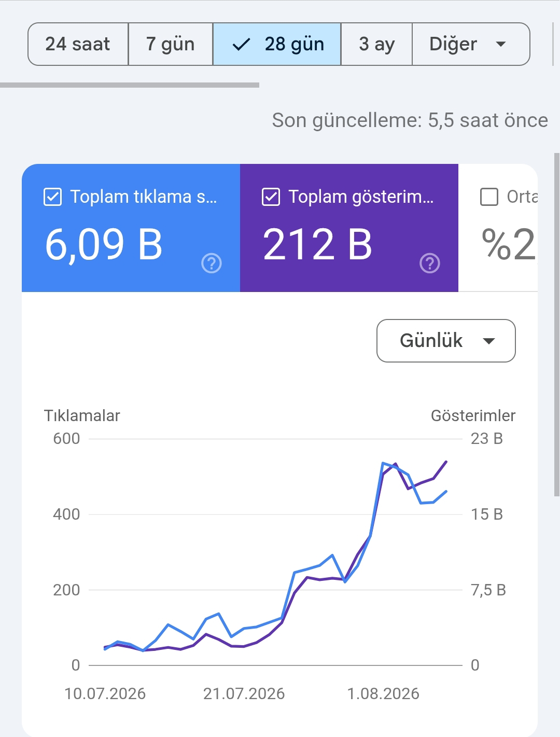Click caret arrow on Günlük dropdown
Viewport: 560px width, 737px height.
(x=489, y=341)
